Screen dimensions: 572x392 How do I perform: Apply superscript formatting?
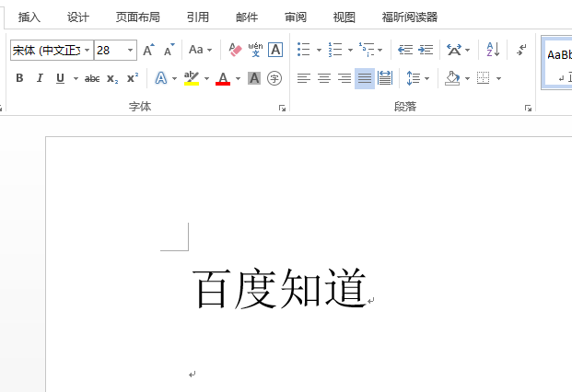point(133,78)
